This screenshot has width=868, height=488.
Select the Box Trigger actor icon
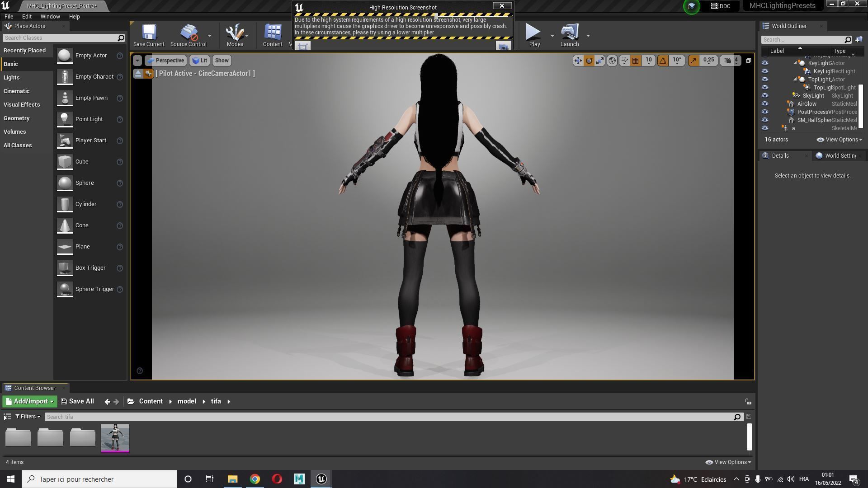point(65,268)
